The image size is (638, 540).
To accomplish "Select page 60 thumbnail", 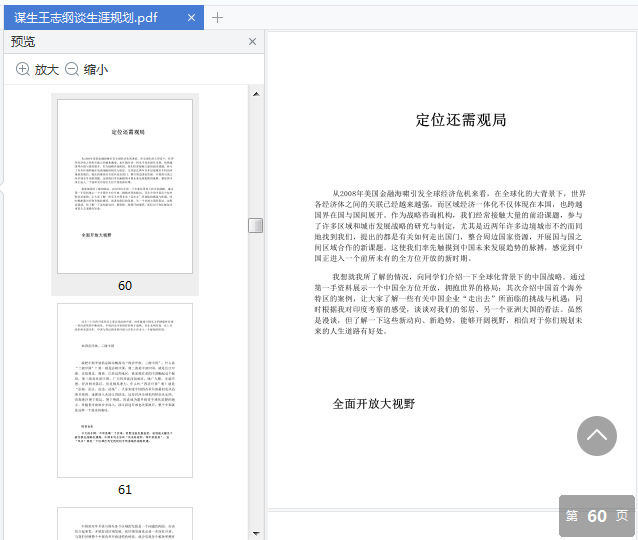I will 125,186.
